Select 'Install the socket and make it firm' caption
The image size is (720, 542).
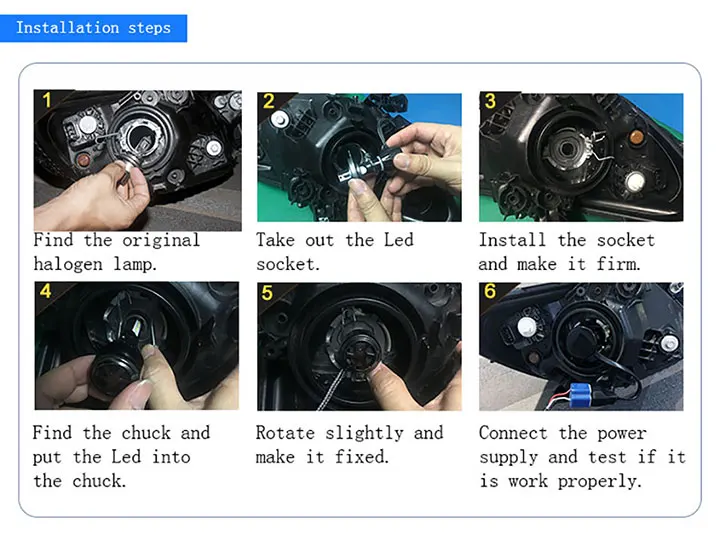pyautogui.click(x=567, y=252)
